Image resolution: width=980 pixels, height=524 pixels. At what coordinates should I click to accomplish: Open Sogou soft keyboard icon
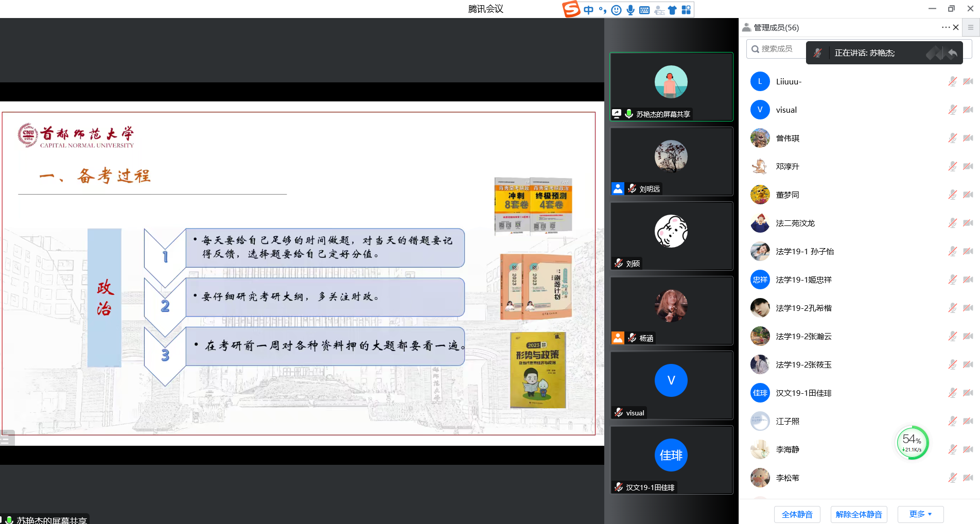click(644, 10)
